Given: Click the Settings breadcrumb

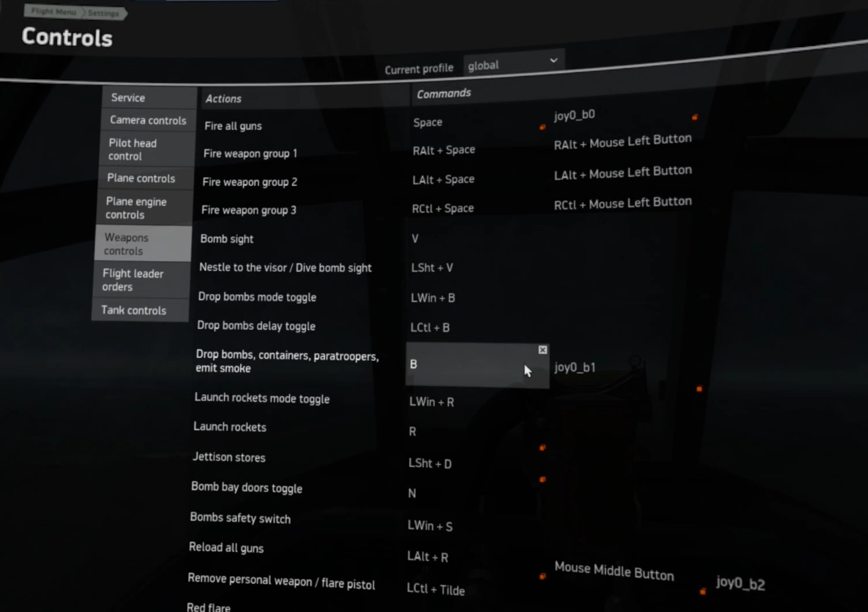Looking at the screenshot, I should click(103, 13).
